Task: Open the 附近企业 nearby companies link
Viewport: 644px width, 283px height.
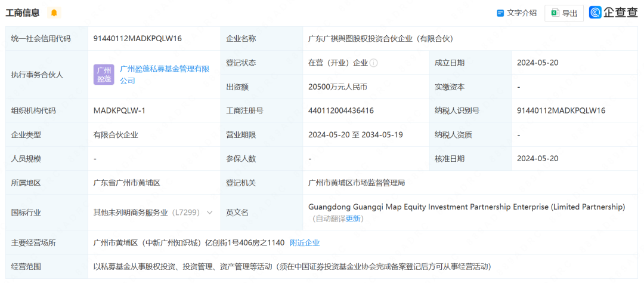Action: point(305,242)
